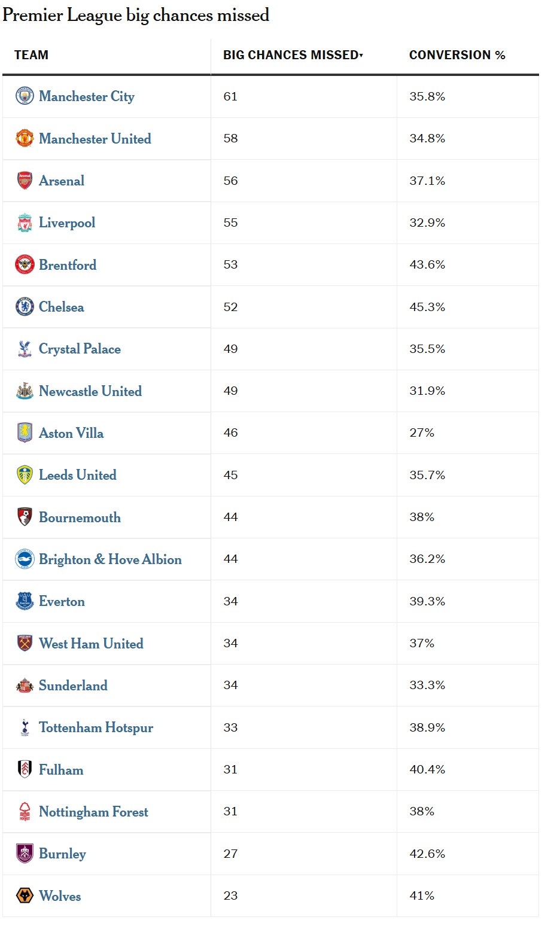This screenshot has height=926, width=560.
Task: Open the Aston Villa team link
Action: (x=71, y=433)
